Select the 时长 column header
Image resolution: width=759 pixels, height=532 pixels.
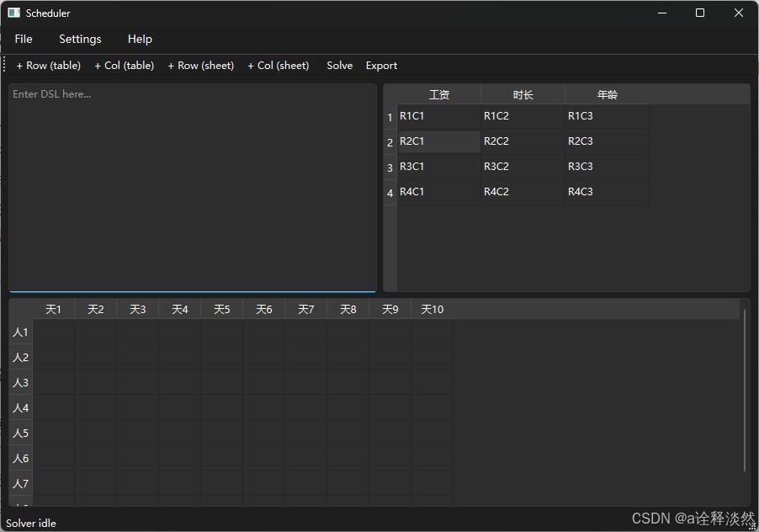coord(523,94)
